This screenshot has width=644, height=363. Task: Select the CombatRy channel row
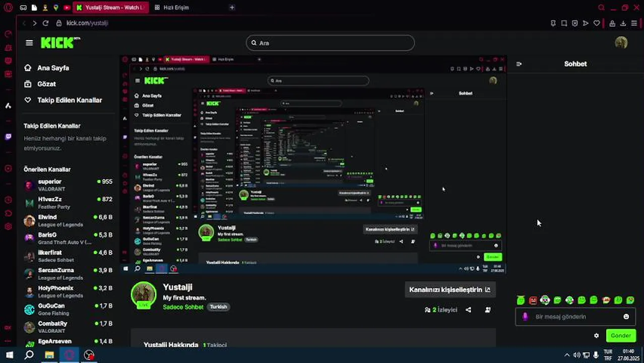68,327
